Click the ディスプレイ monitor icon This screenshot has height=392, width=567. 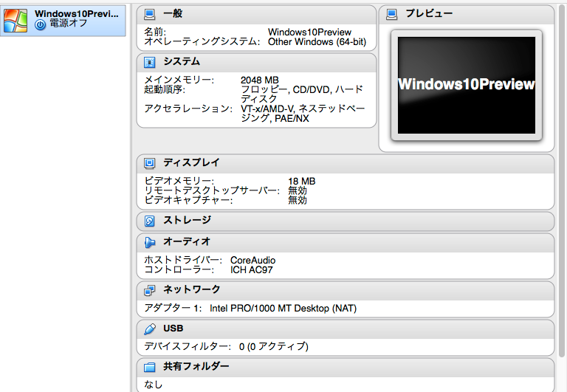pyautogui.click(x=149, y=163)
